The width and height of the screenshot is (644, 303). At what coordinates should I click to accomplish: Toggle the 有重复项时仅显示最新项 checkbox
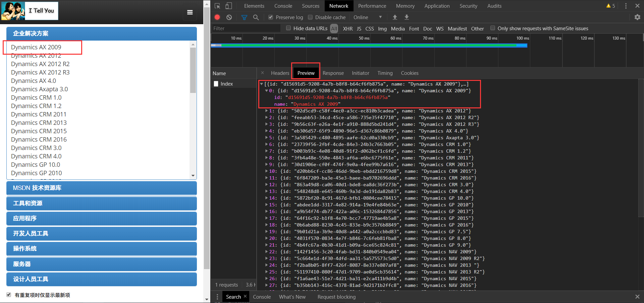click(9, 295)
